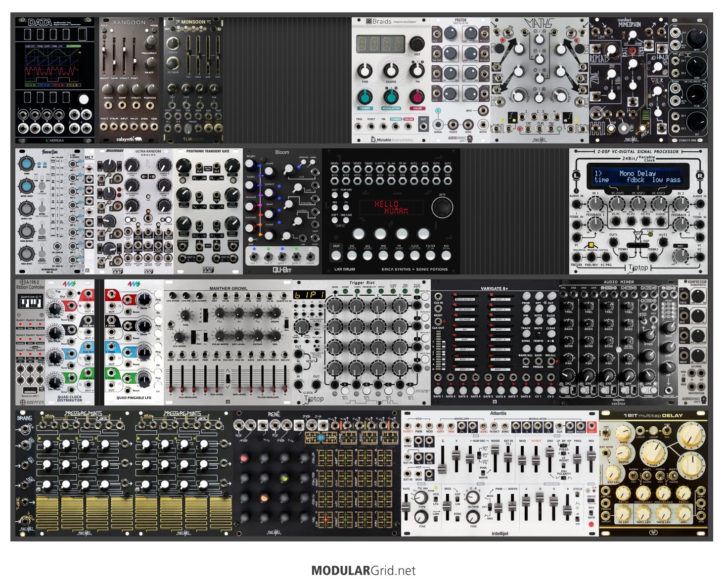Click the intellijel logo on the Atlantis module
Image resolution: width=728 pixels, height=581 pixels.
500,533
